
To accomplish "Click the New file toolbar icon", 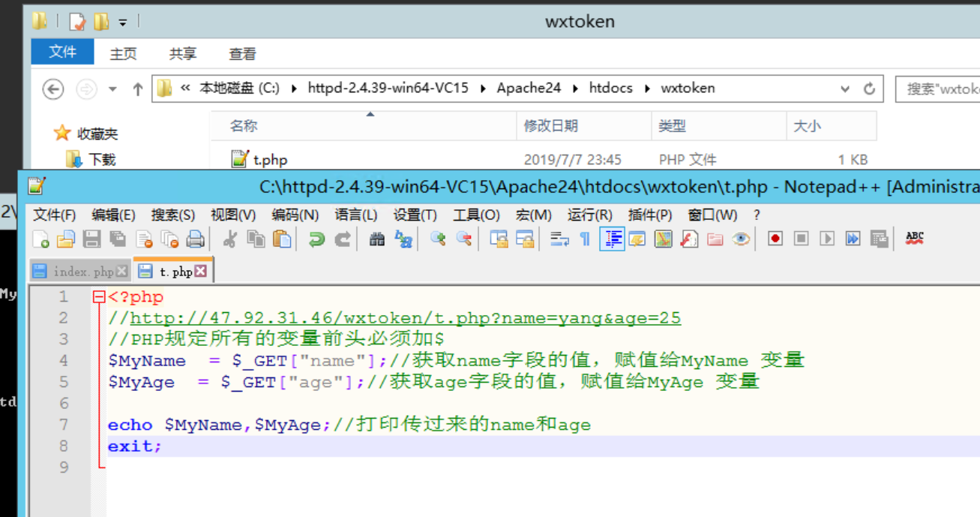I will 40,239.
